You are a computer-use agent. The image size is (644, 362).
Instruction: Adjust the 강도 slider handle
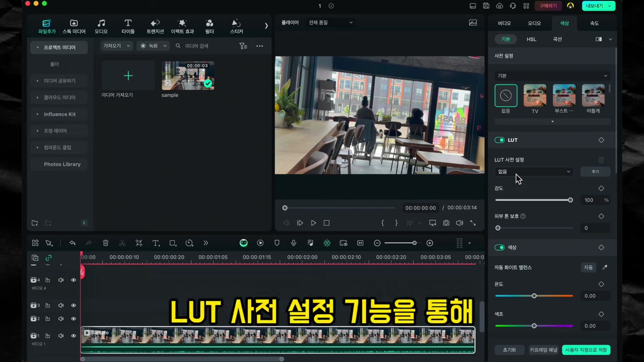point(570,200)
